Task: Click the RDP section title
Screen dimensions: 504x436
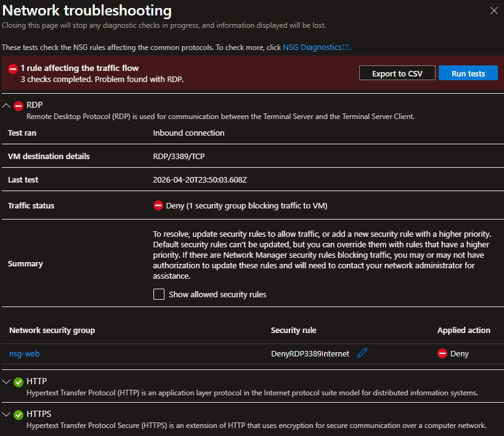Action: (35, 105)
